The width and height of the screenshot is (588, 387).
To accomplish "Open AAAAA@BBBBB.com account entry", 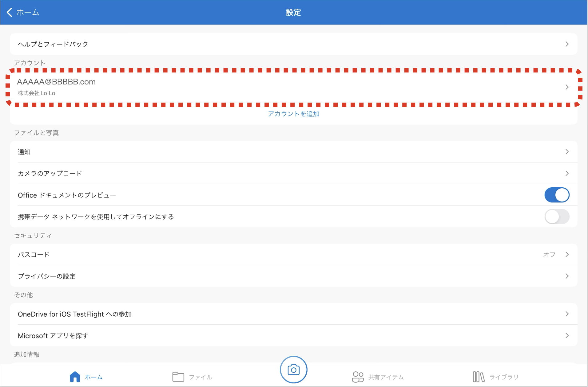I will tap(294, 87).
